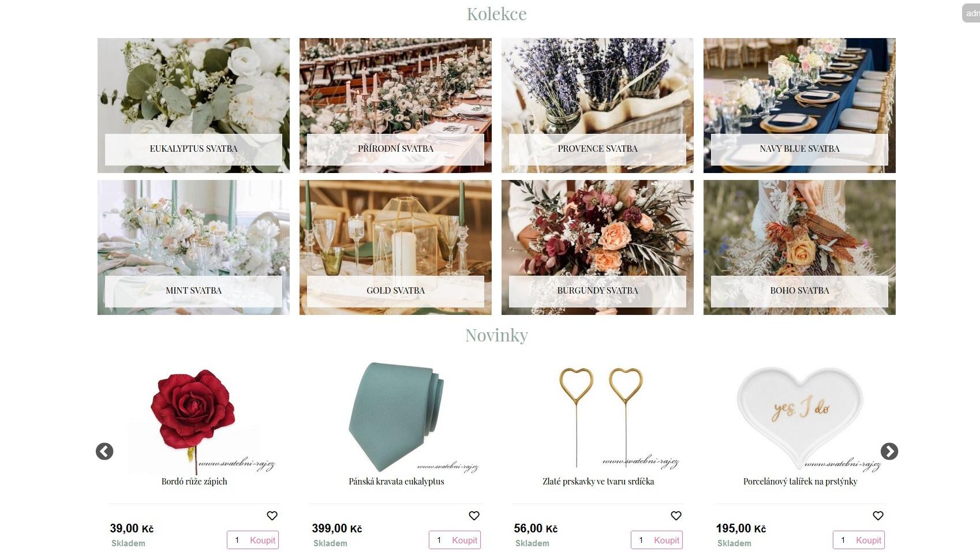Open the Zlaté prskavky ve tvaru srdíčka title
The height and width of the screenshot is (552, 980).
(598, 481)
